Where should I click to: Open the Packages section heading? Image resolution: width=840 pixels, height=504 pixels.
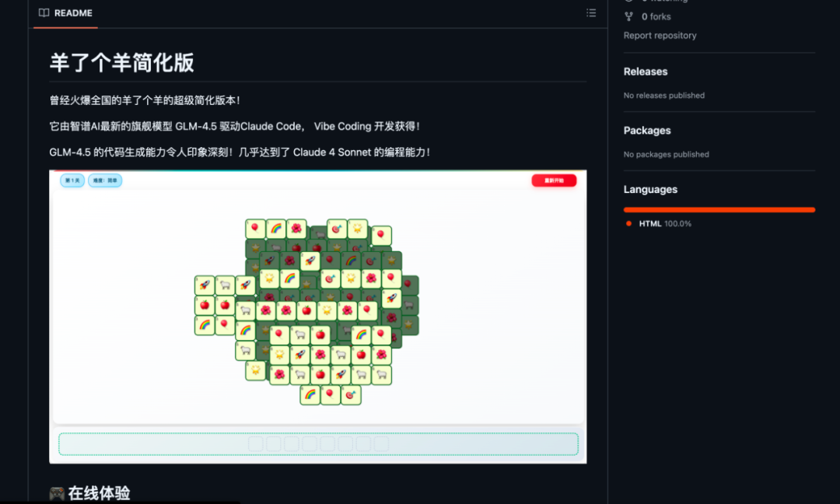647,131
